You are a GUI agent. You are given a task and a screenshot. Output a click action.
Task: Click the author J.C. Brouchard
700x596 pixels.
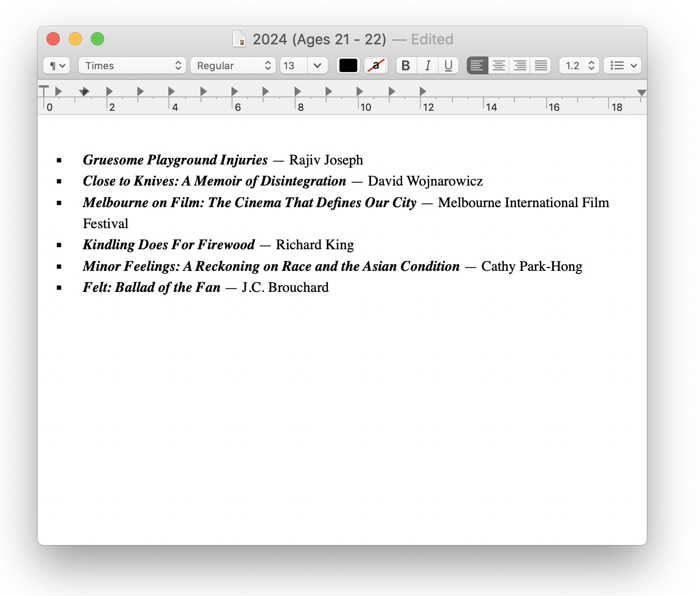(285, 287)
